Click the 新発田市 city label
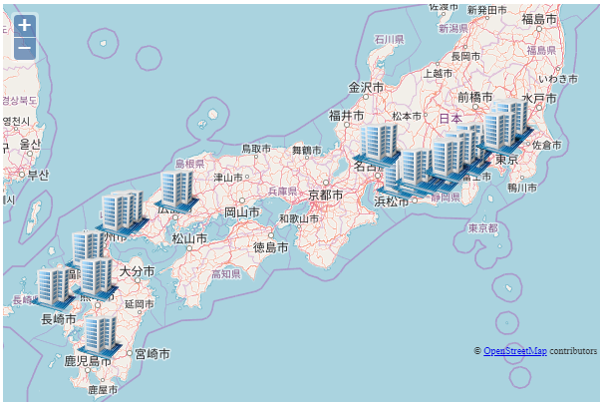This screenshot has height=402, width=600. [x=487, y=10]
